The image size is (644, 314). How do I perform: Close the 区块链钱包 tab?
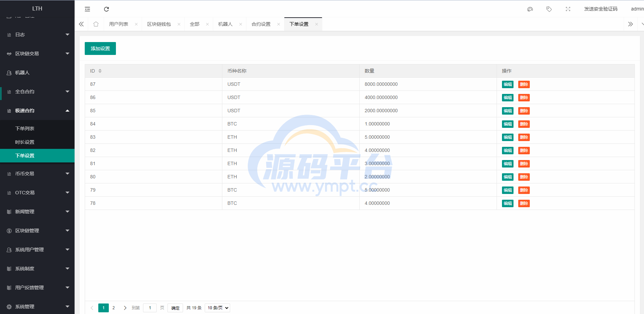pos(179,24)
